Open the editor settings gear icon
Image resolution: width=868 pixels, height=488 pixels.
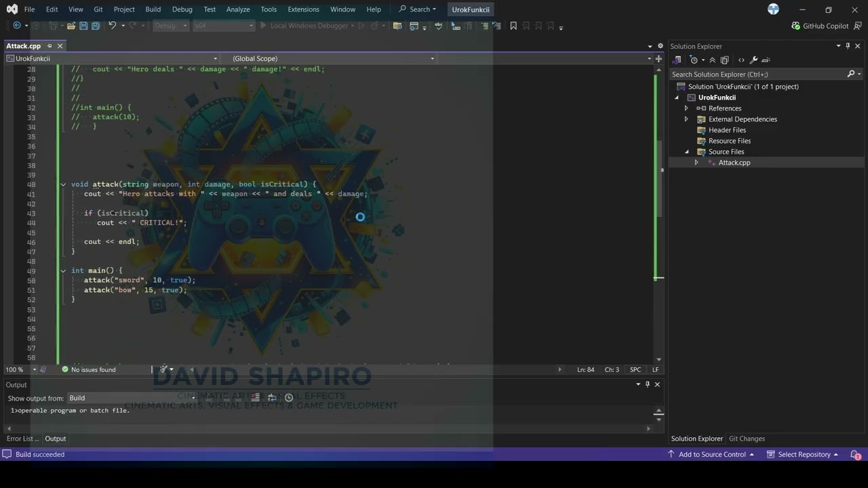[x=660, y=46]
